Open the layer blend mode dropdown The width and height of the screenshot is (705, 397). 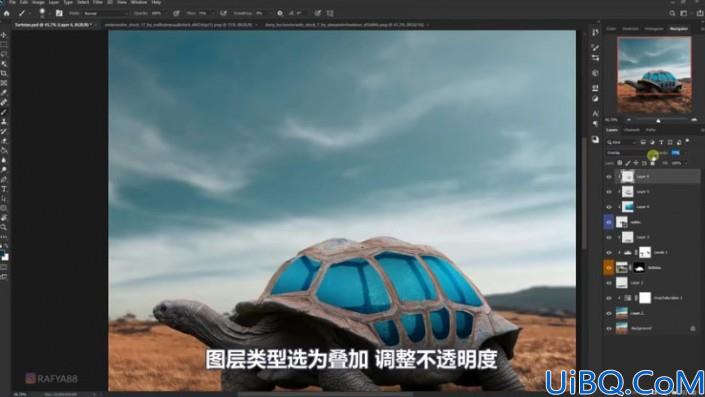pos(628,153)
